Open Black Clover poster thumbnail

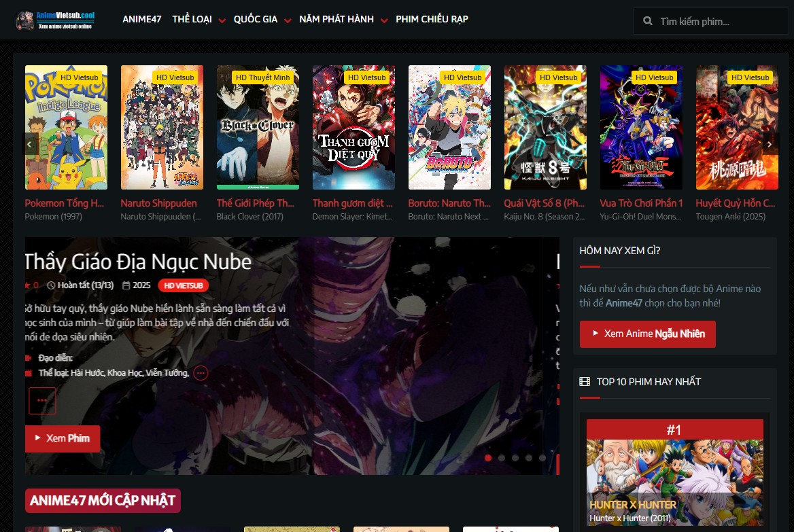pyautogui.click(x=258, y=128)
